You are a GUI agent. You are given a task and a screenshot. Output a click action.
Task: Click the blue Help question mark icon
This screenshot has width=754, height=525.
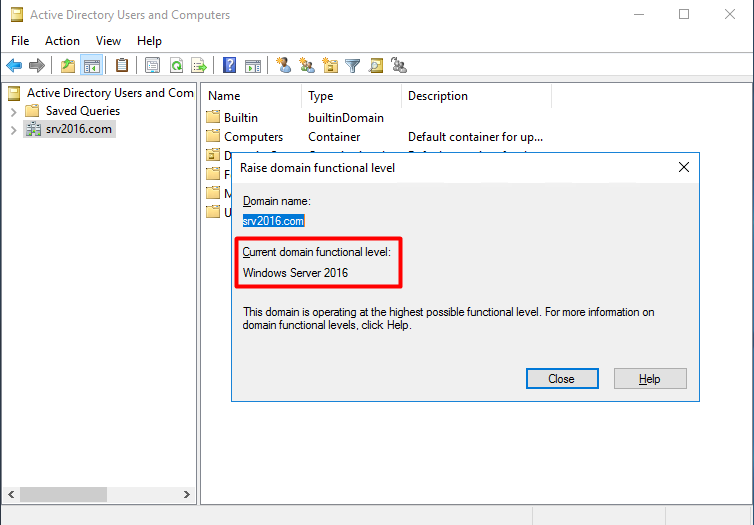[230, 66]
